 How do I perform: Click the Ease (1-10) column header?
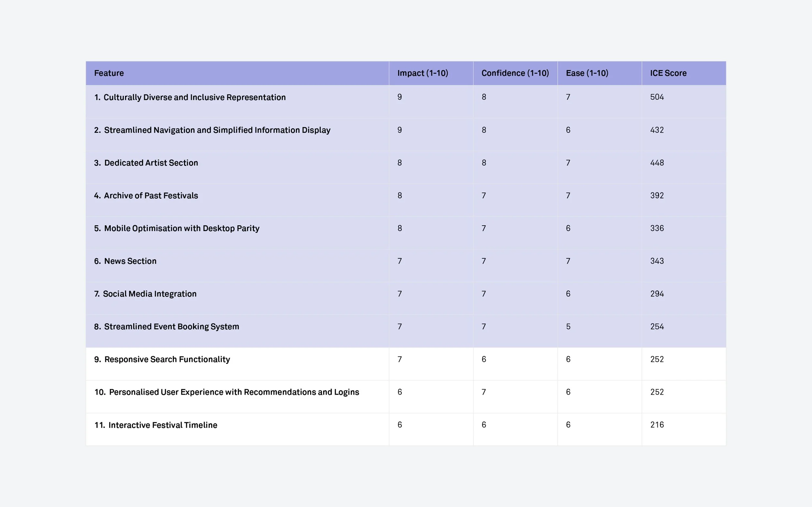pos(587,73)
